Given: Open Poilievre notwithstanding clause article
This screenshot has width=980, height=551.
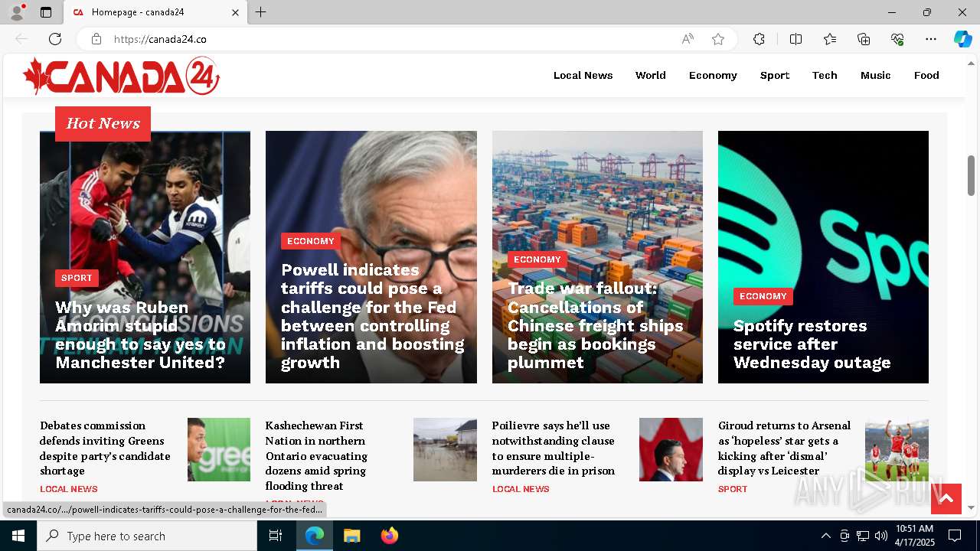Looking at the screenshot, I should [553, 448].
